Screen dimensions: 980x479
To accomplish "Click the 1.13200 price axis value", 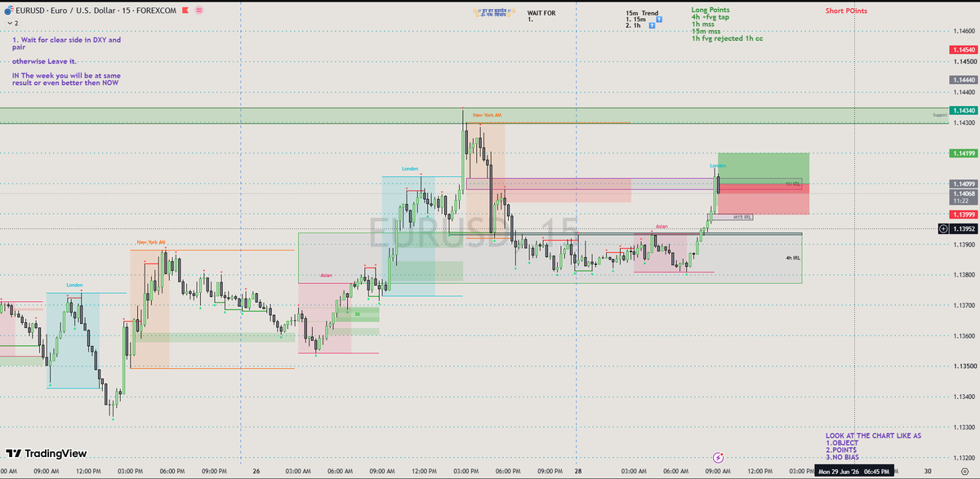I will point(964,457).
